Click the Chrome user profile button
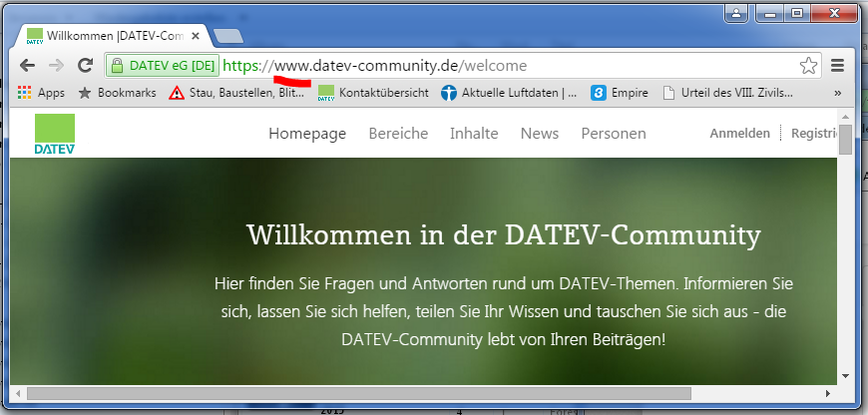The height and width of the screenshot is (415, 868). tap(735, 13)
